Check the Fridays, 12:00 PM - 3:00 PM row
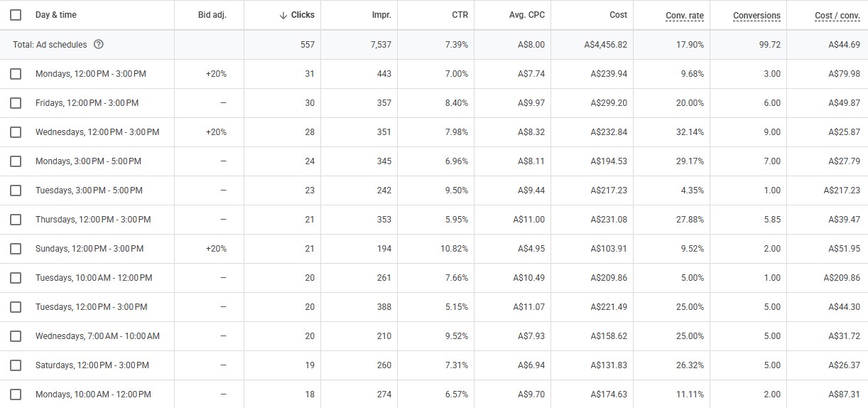The height and width of the screenshot is (408, 868). [16, 103]
